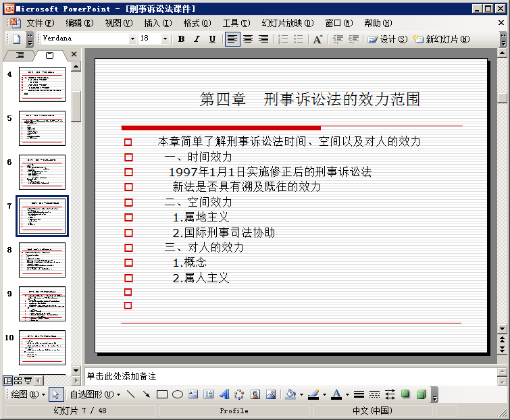Close the slide thumbnail pane

[74, 54]
